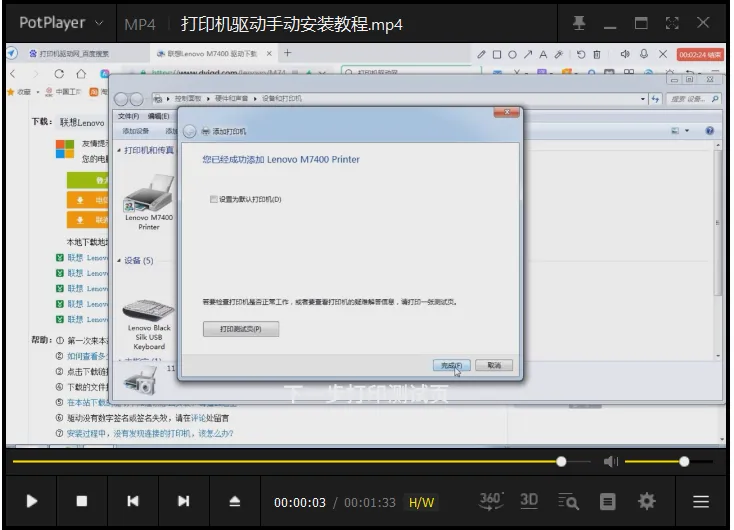Skip to previous track

coord(133,501)
